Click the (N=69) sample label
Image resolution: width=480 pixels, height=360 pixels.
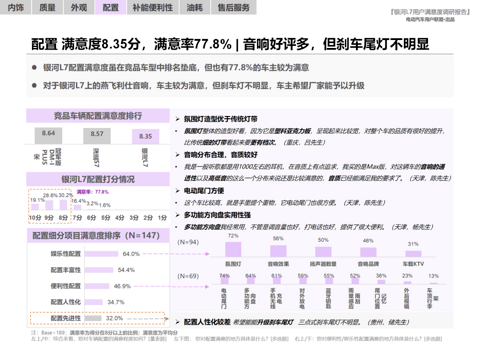pos(188,276)
